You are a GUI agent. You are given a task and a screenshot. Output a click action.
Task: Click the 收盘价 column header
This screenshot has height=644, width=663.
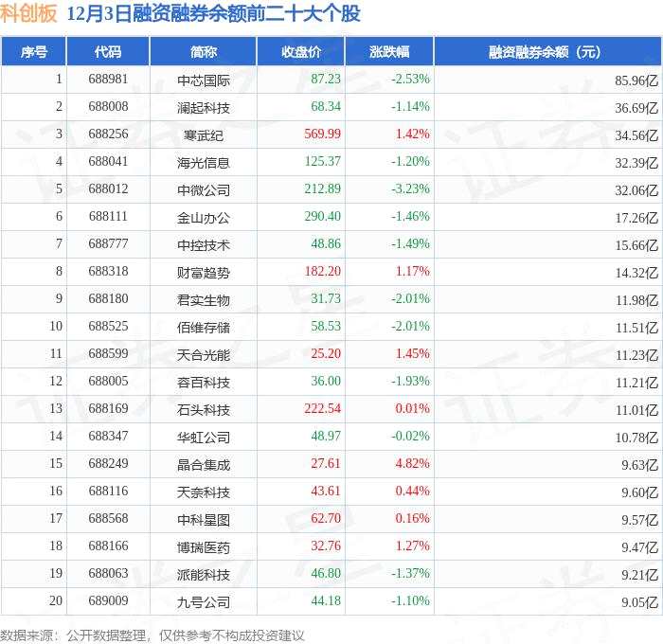point(301,52)
